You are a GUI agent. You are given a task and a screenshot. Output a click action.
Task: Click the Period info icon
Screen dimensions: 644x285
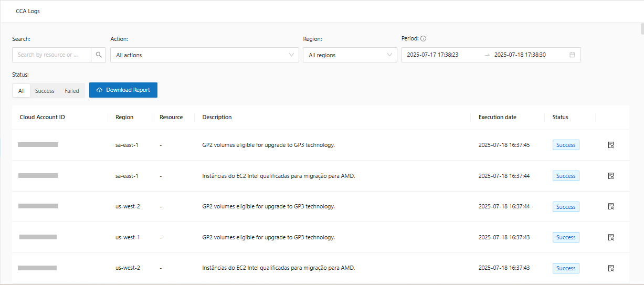[x=423, y=38]
